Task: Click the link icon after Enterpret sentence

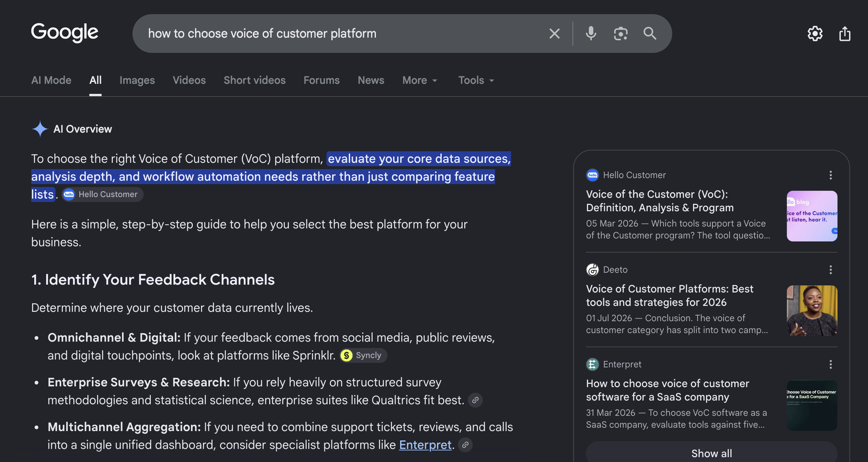Action: 465,445
